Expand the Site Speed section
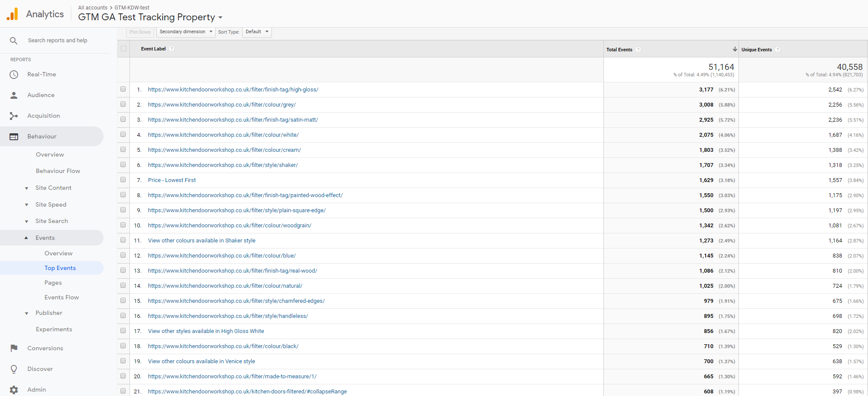 click(x=27, y=205)
